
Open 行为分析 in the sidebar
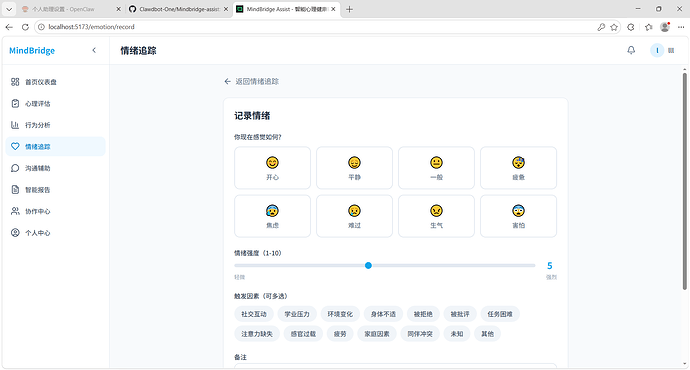point(55,125)
